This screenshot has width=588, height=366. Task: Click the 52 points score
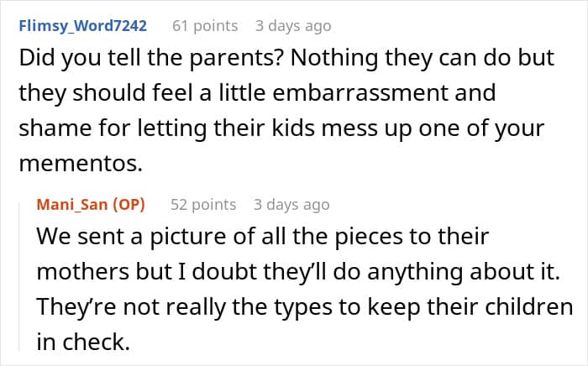202,204
